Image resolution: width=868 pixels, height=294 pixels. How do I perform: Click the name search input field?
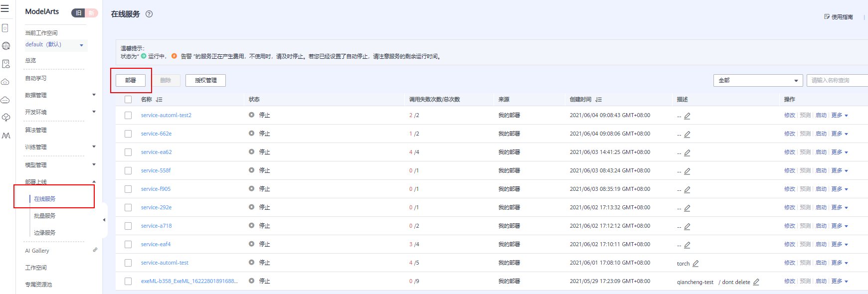pyautogui.click(x=838, y=80)
